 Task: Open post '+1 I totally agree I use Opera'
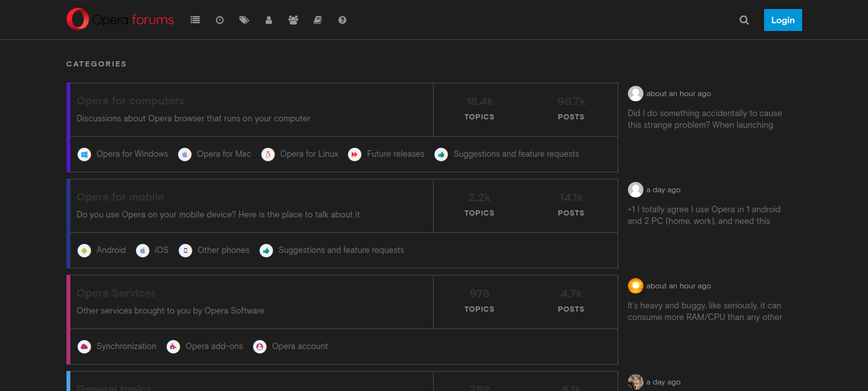[704, 216]
